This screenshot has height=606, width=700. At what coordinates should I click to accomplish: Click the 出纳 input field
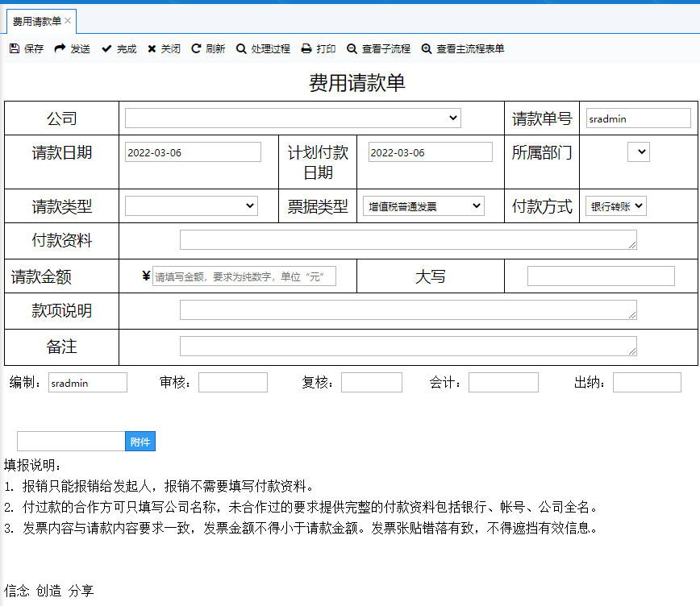[648, 383]
